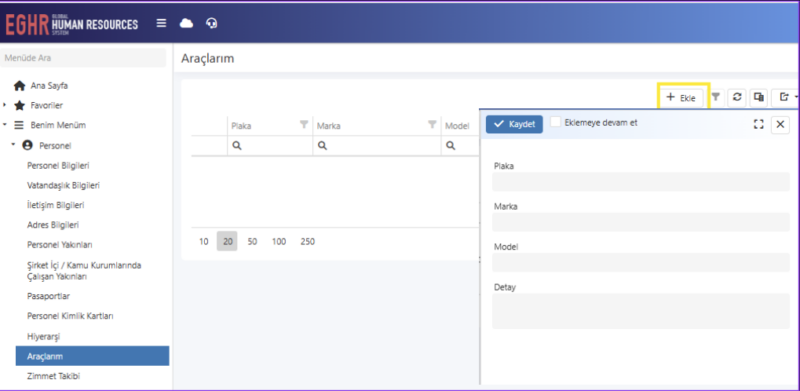Click the Plaka column filter icon

click(304, 125)
